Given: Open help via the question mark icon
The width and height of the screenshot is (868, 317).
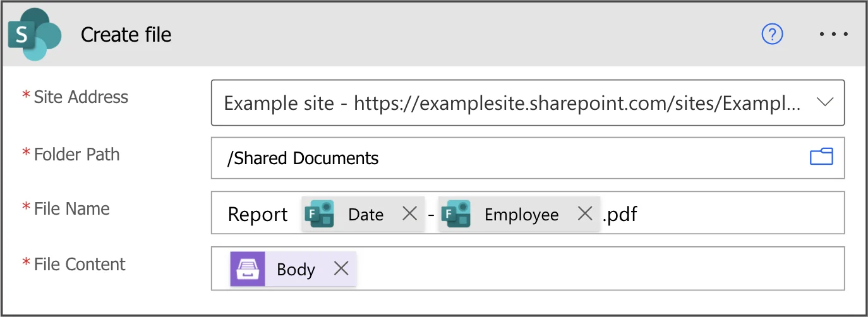Looking at the screenshot, I should coord(772,34).
